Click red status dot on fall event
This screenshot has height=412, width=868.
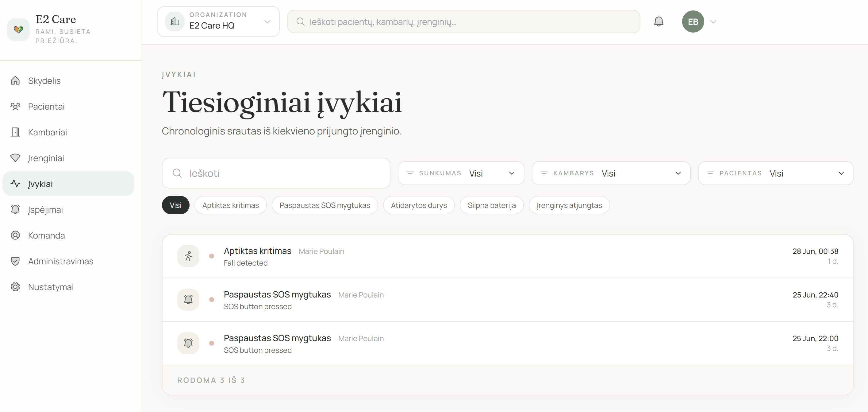click(212, 256)
